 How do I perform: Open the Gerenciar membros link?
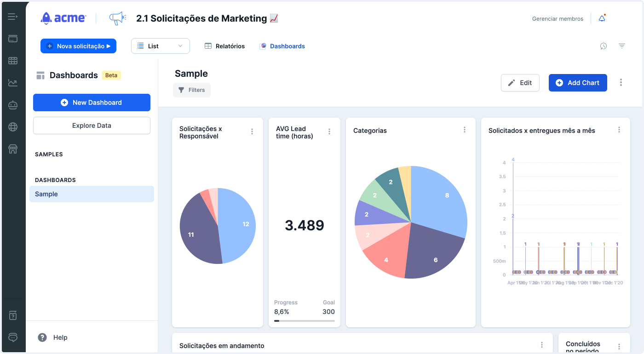tap(558, 19)
